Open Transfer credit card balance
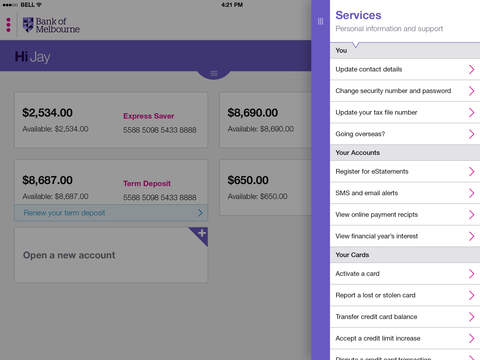The width and height of the screenshot is (480, 360). tap(405, 317)
